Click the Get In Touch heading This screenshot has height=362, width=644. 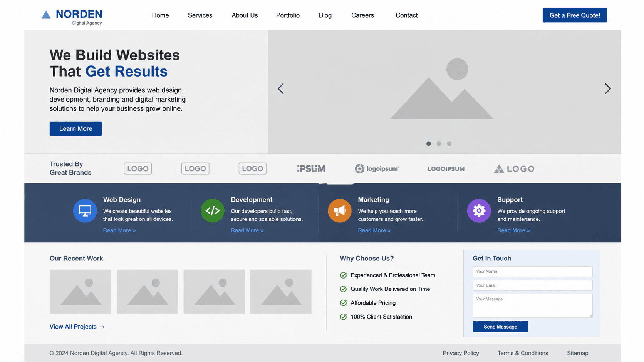[x=492, y=259]
